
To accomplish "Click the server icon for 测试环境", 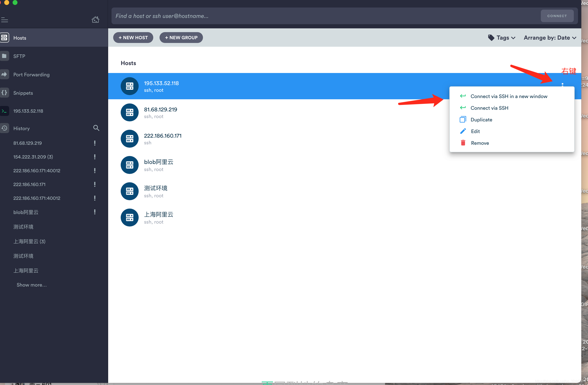I will pyautogui.click(x=130, y=191).
